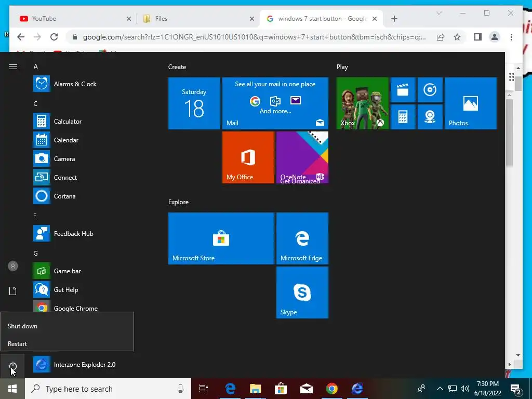Click the letter G list header
Viewport: 532px width, 399px height.
(36, 253)
